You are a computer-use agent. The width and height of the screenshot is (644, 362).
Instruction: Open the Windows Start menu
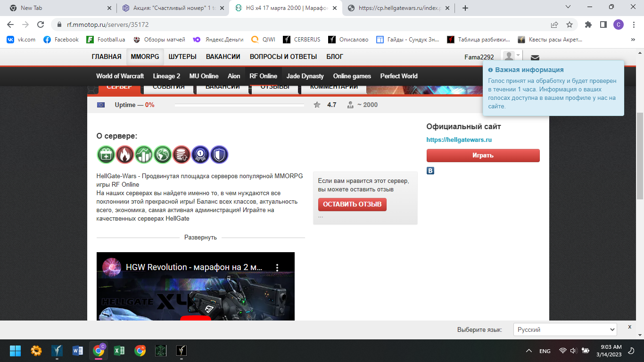pos(16,351)
